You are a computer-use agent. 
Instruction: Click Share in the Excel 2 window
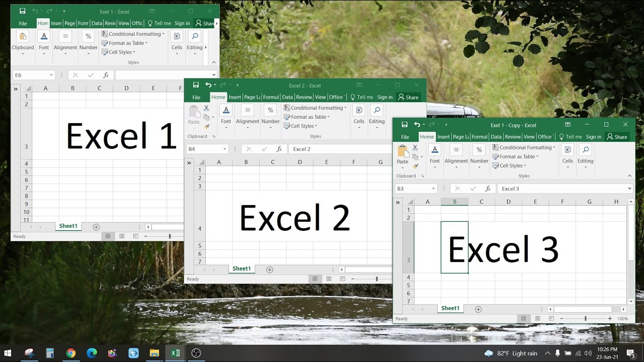pyautogui.click(x=409, y=97)
